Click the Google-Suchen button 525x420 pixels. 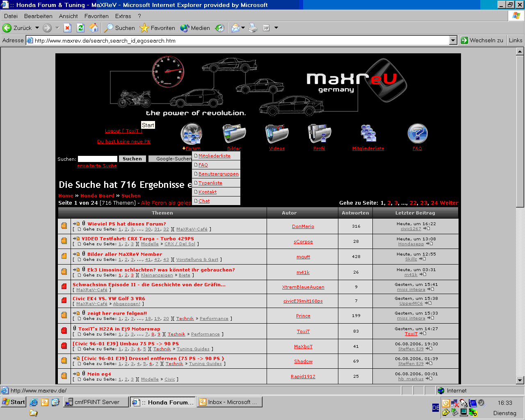coord(170,159)
